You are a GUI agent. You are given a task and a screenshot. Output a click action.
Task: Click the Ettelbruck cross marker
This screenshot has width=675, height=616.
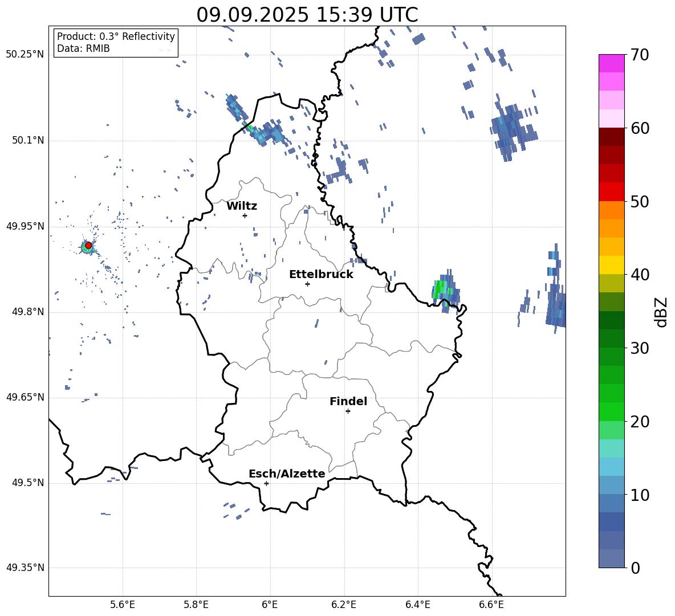tap(307, 284)
